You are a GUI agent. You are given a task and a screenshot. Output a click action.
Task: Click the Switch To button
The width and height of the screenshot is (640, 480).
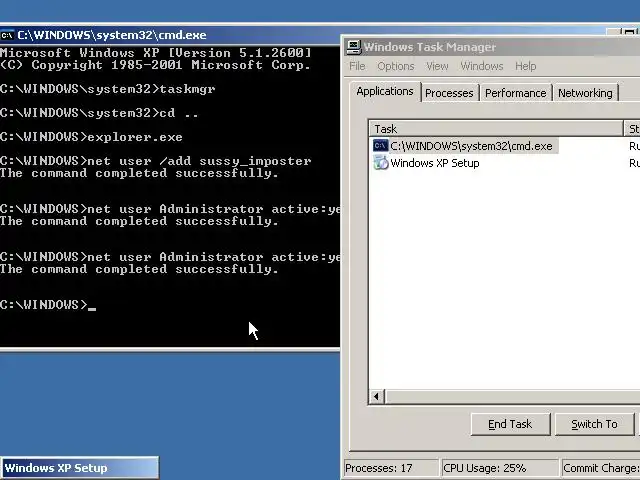[x=594, y=424]
